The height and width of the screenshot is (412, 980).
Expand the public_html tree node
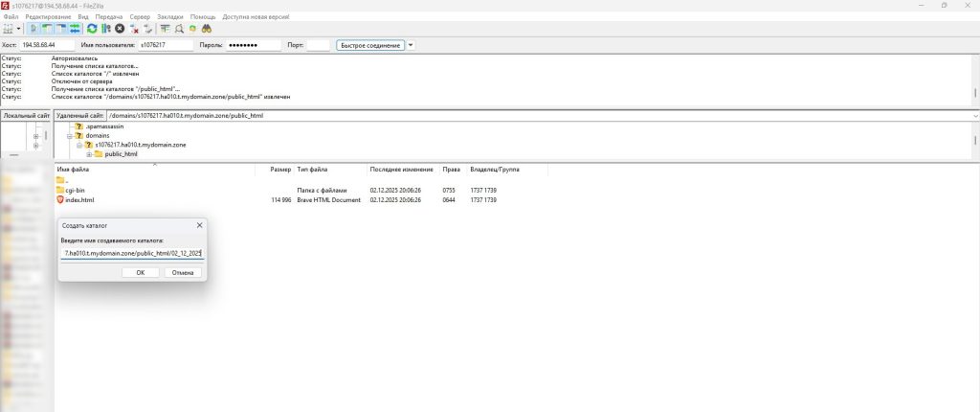[x=89, y=154]
